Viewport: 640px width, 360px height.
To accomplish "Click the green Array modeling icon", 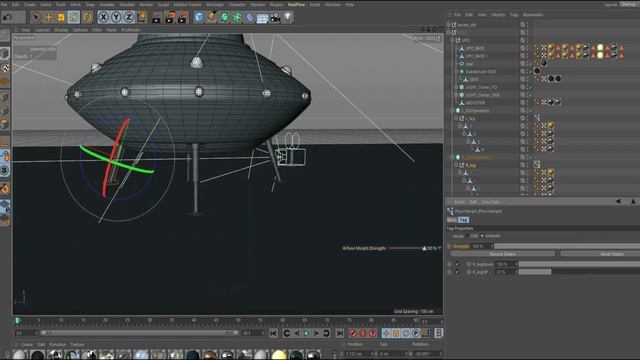I will [237, 17].
